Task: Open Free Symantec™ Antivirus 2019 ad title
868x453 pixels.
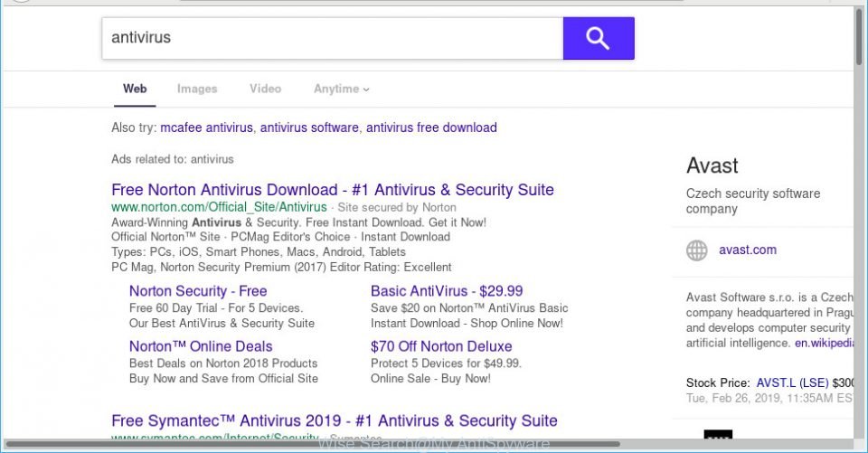Action: coord(335,420)
